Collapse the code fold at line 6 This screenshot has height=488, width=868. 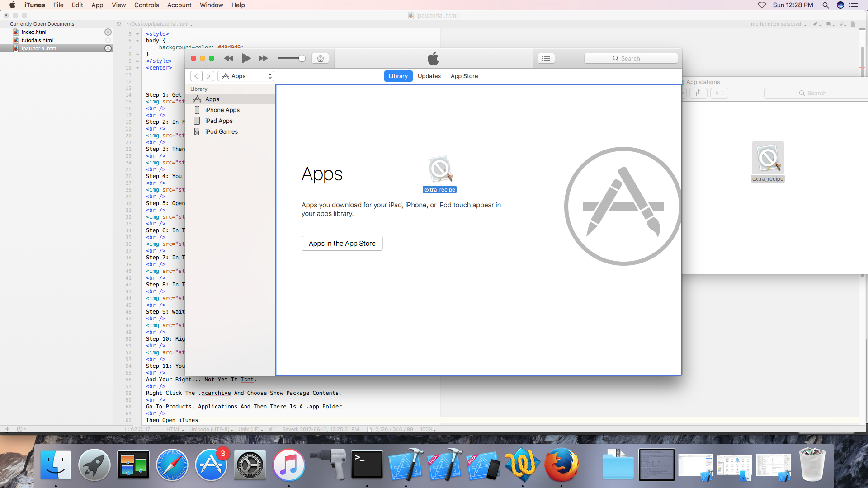pyautogui.click(x=138, y=40)
